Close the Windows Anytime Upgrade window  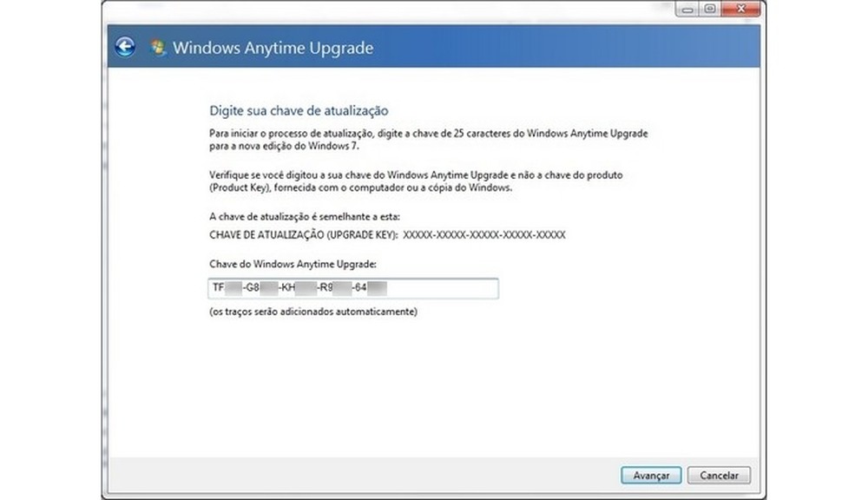(x=740, y=10)
